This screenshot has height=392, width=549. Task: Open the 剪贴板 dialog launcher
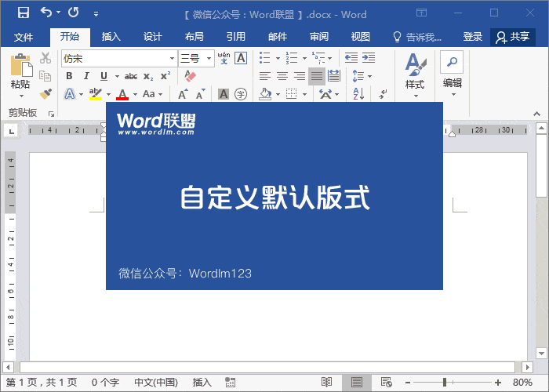tap(52, 114)
